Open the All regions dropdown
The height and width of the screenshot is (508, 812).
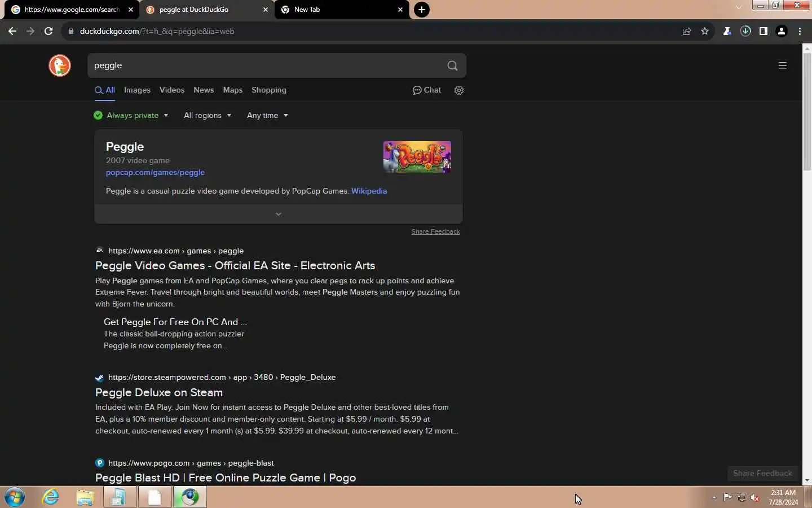pyautogui.click(x=208, y=115)
